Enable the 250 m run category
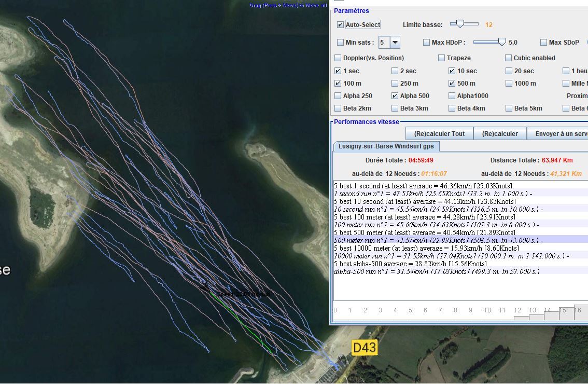 pyautogui.click(x=395, y=84)
